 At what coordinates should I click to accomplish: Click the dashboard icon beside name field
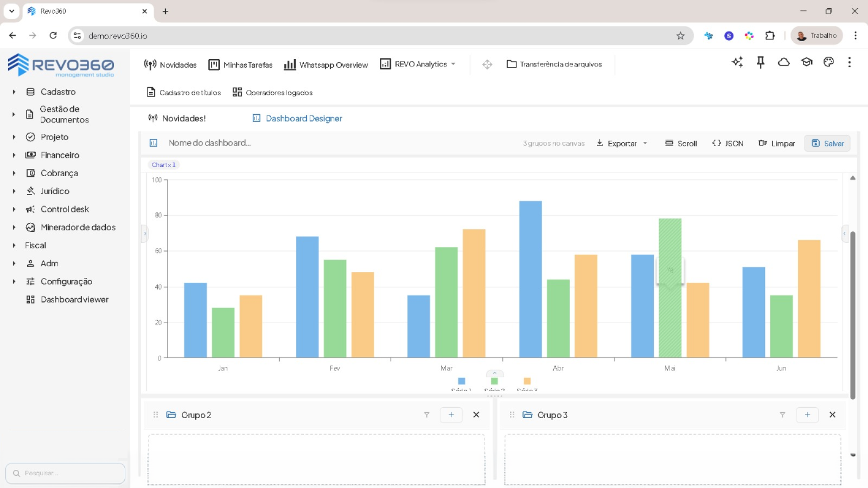pyautogui.click(x=154, y=143)
